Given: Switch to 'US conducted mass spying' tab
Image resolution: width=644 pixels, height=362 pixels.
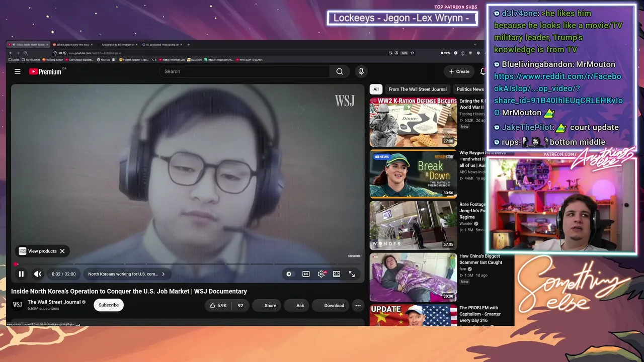Looking at the screenshot, I should (162, 45).
